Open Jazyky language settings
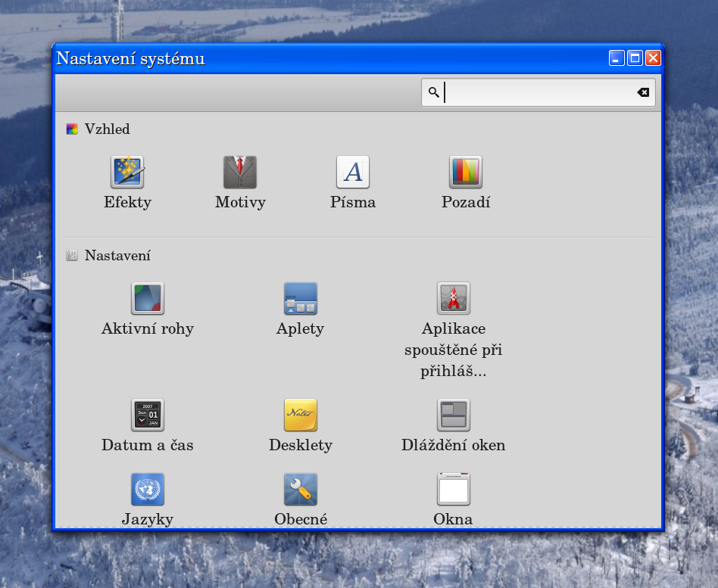Image resolution: width=718 pixels, height=588 pixels. click(148, 490)
